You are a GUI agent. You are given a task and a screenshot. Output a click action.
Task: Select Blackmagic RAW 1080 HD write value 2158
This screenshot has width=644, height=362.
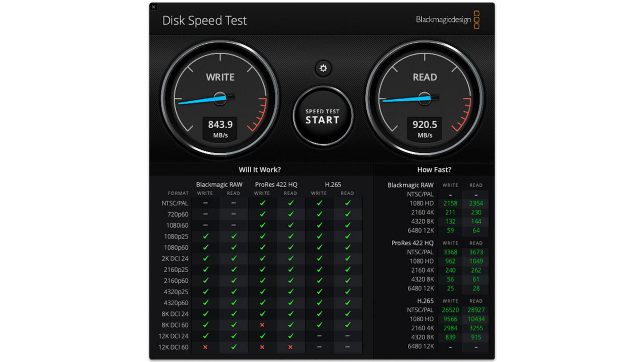click(x=450, y=203)
